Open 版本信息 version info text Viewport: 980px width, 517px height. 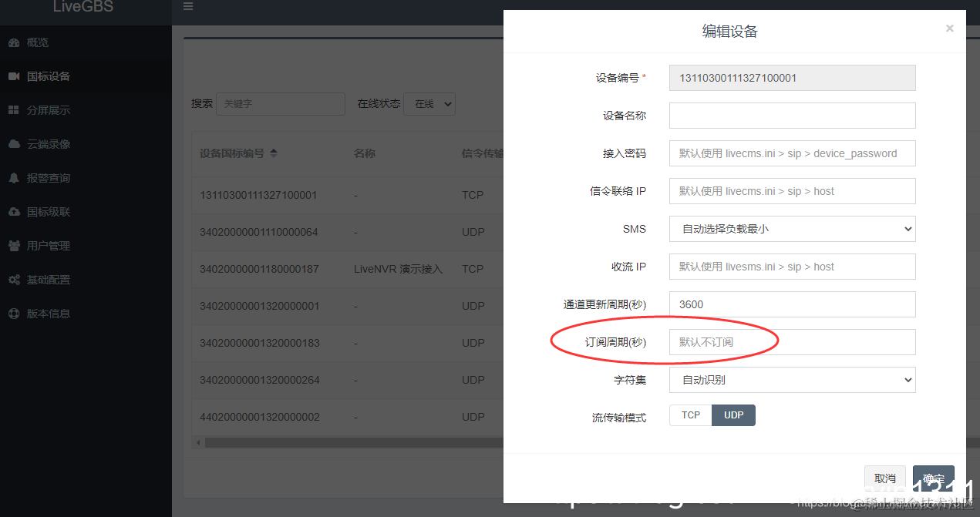[49, 314]
